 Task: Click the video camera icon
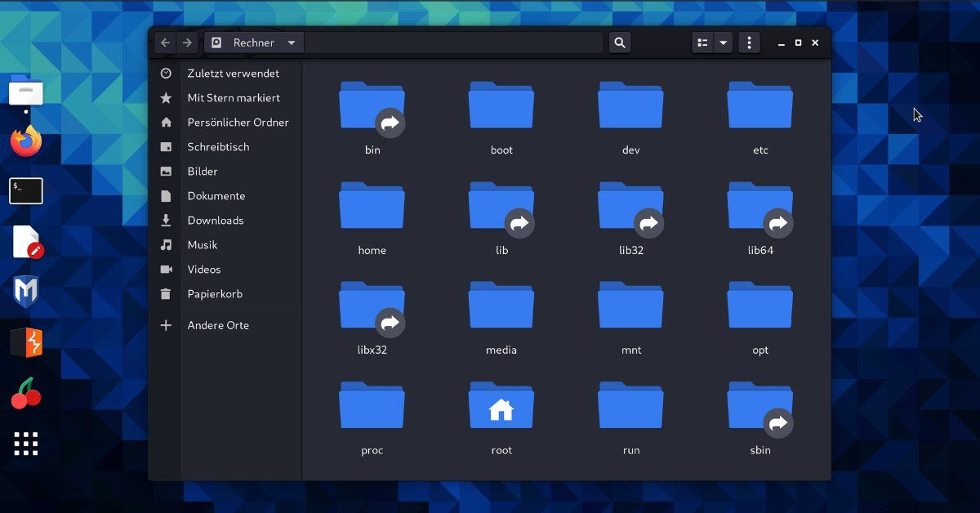tap(167, 270)
